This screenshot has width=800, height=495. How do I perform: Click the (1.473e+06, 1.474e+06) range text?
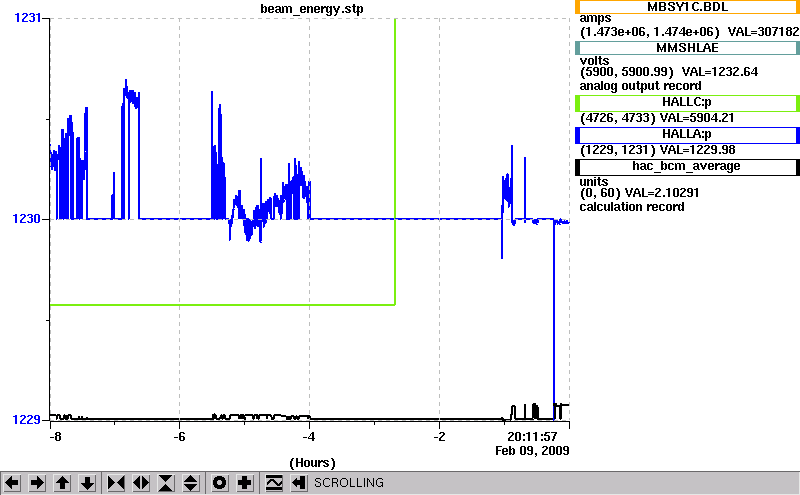pyautogui.click(x=649, y=32)
